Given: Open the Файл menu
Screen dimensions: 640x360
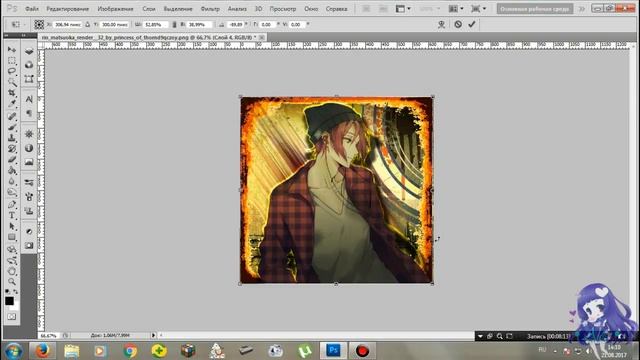Looking at the screenshot, I should [32, 9].
